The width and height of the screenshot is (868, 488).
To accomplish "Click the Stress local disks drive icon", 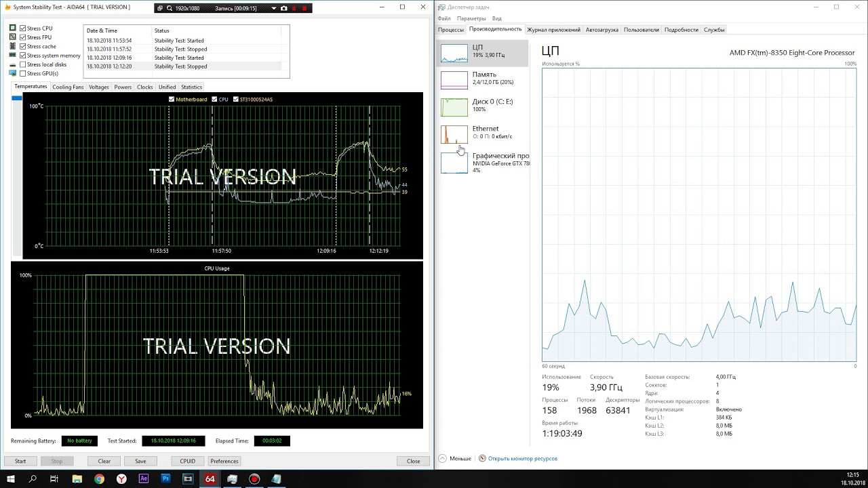I will [13, 64].
